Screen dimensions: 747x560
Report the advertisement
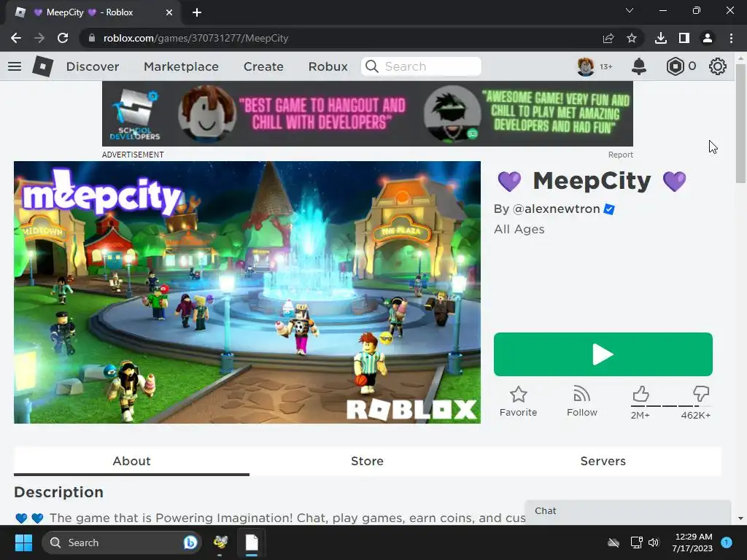[x=620, y=155]
